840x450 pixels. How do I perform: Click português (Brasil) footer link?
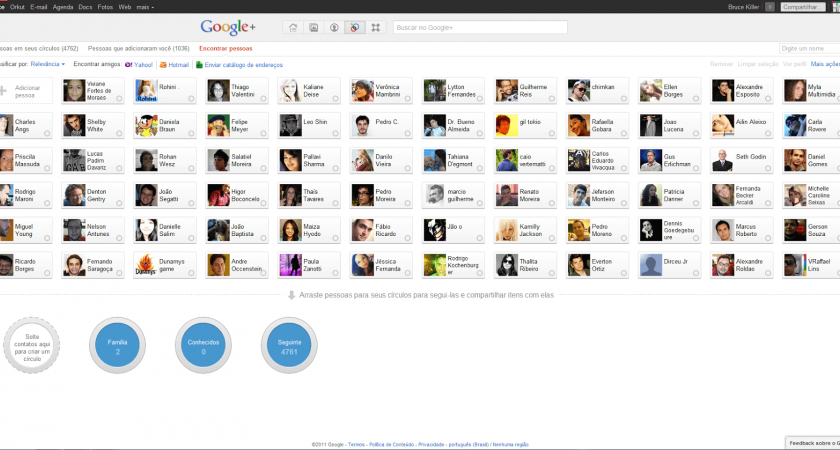click(x=468, y=445)
